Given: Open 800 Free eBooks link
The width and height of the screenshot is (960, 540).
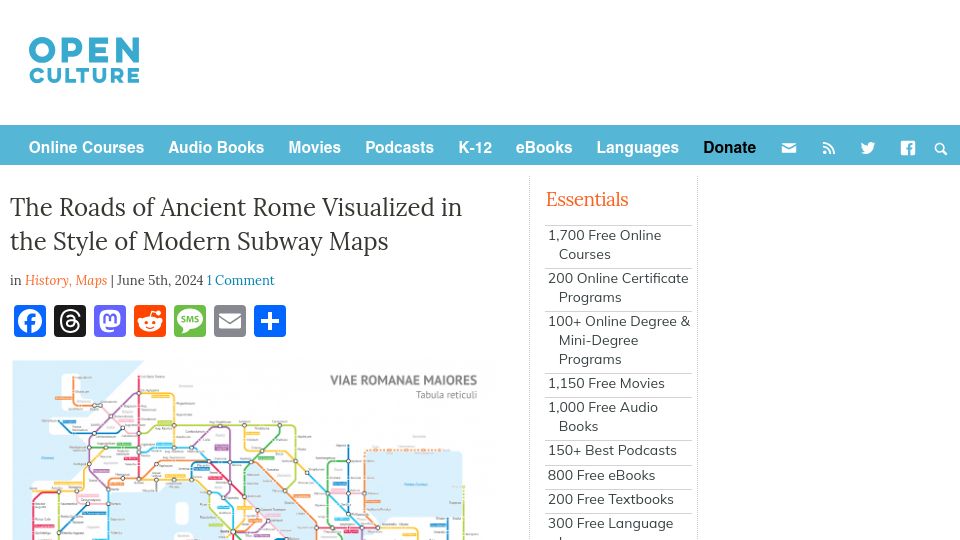Looking at the screenshot, I should tap(601, 475).
